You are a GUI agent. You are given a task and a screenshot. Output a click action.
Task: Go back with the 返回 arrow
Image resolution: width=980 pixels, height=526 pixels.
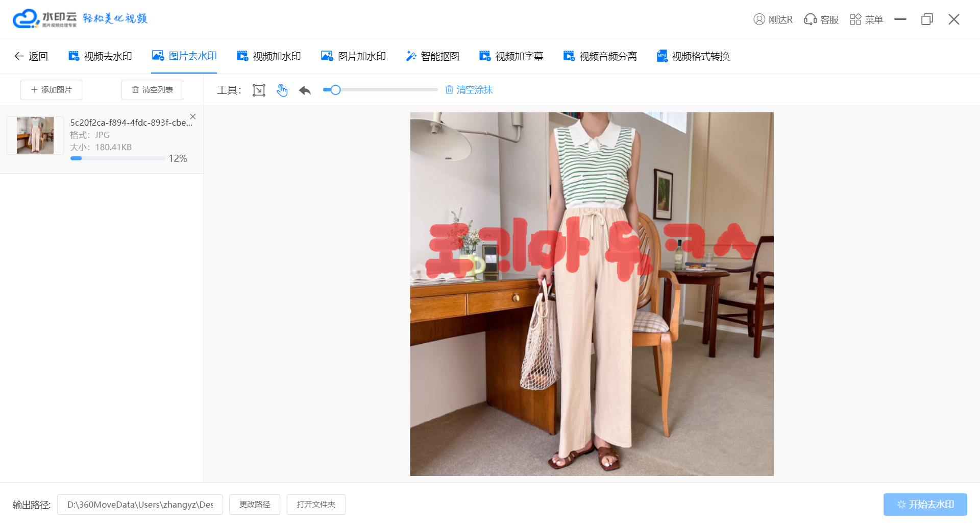(31, 56)
